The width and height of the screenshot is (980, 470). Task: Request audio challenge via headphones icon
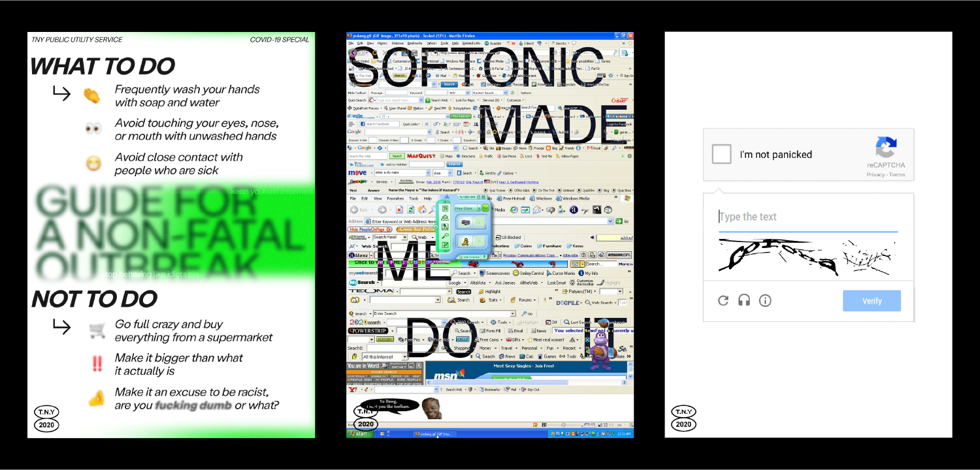pos(743,300)
